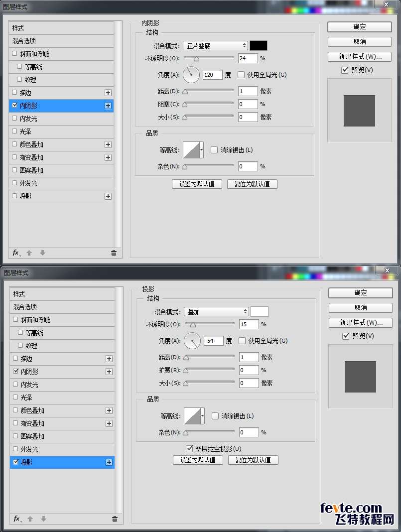Click angle field showing 120
401x532 pixels.
point(212,75)
